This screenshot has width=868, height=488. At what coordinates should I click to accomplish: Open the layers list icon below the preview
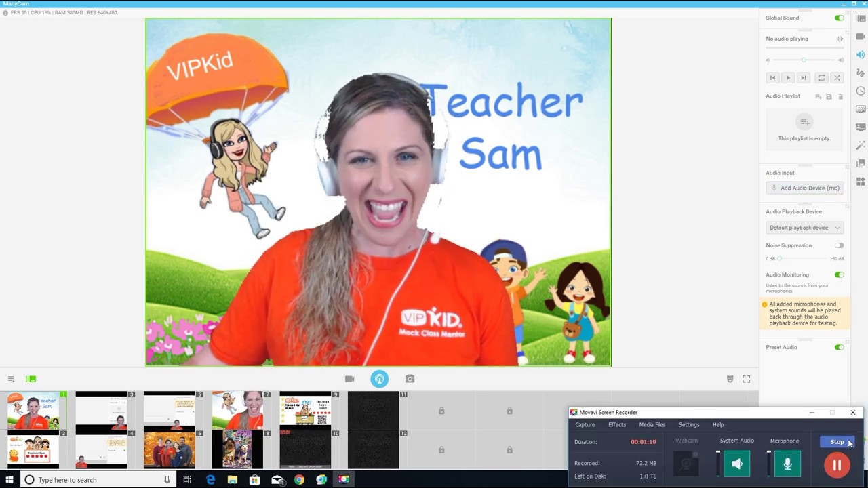(x=11, y=379)
